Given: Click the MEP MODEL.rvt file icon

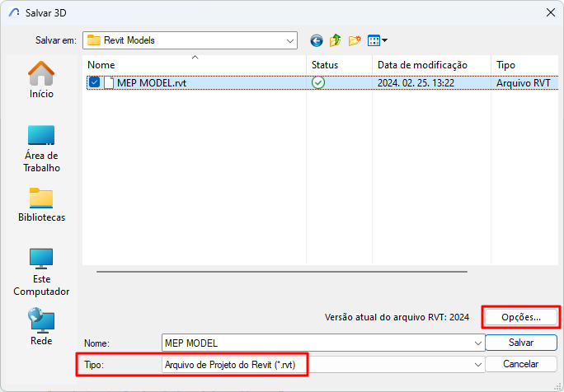Looking at the screenshot, I should click(x=109, y=82).
